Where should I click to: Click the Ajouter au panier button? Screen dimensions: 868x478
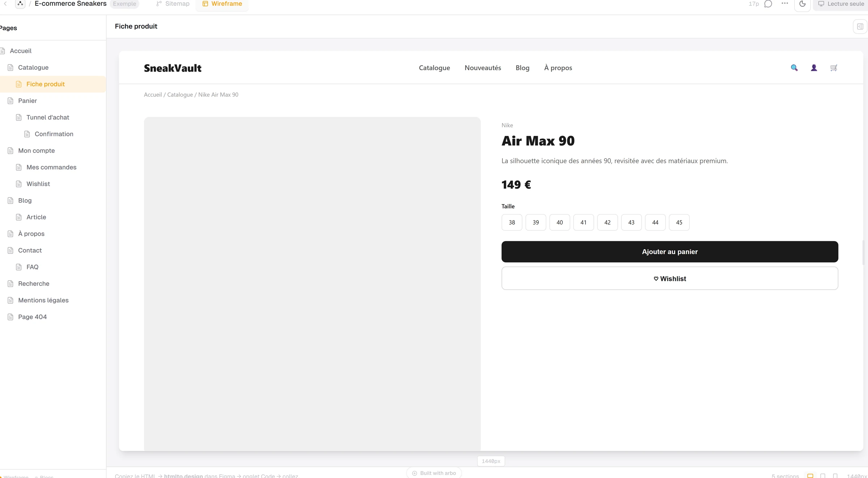pos(670,252)
